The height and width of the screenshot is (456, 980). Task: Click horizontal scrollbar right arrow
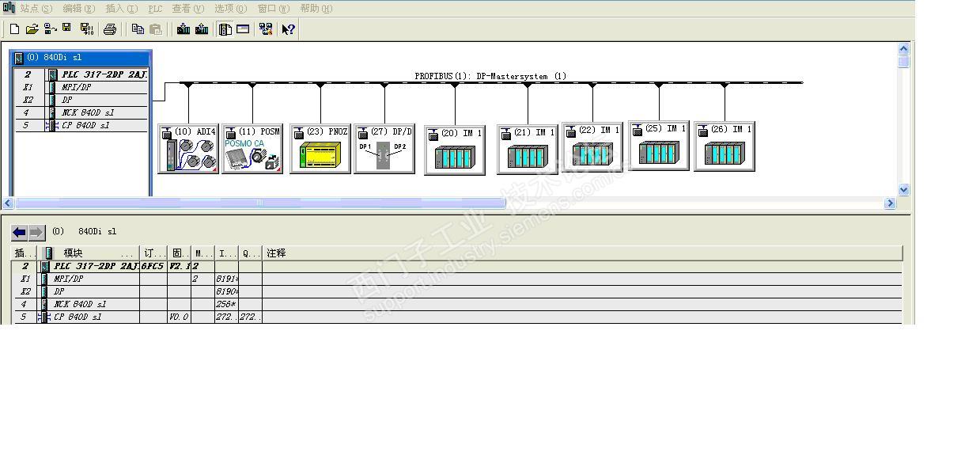890,203
